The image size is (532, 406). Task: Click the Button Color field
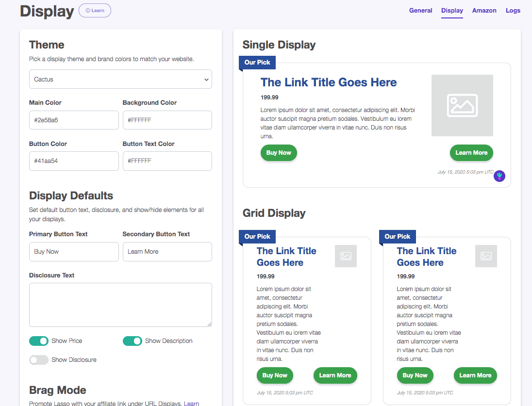[x=74, y=161]
